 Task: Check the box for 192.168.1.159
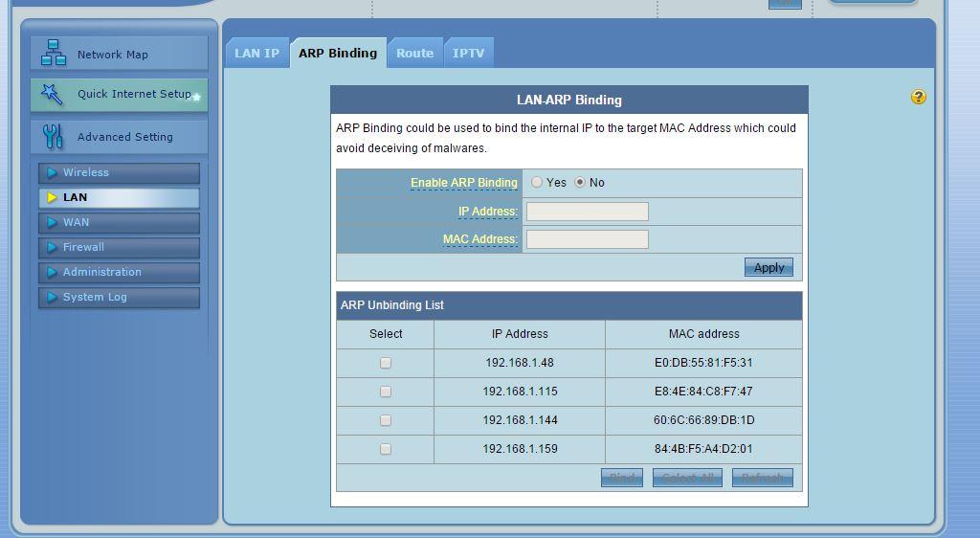386,449
